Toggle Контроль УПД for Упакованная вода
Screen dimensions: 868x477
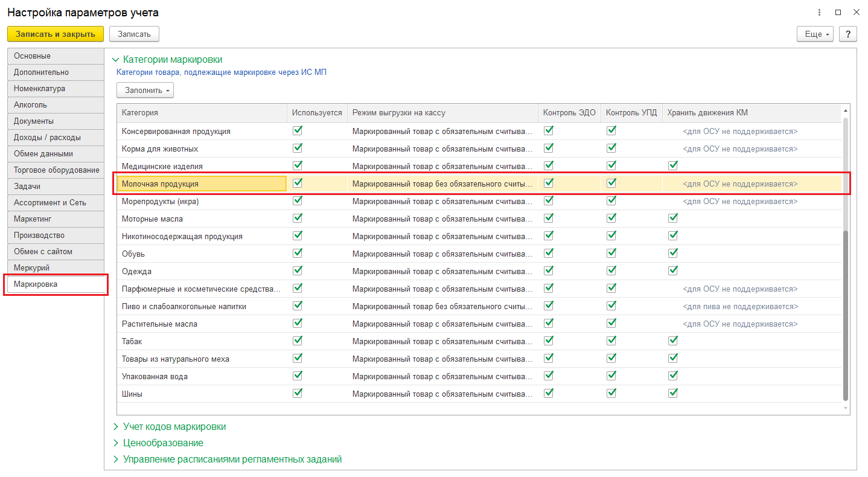coord(611,376)
